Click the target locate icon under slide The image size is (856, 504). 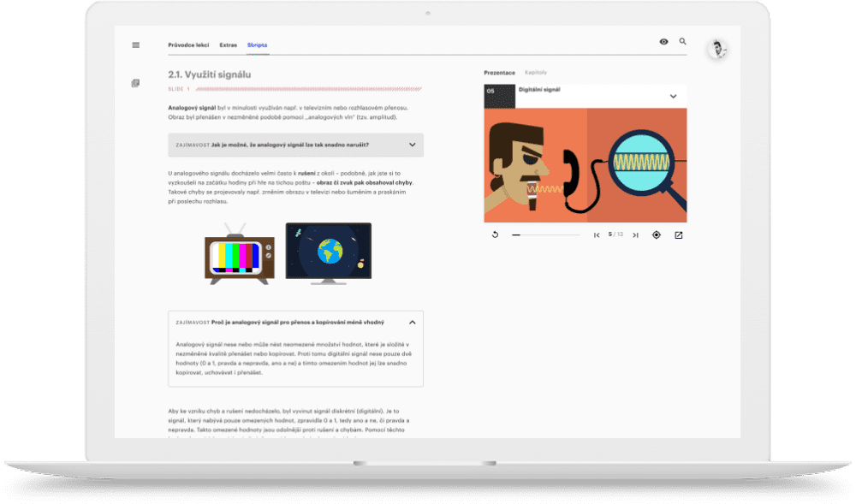657,234
